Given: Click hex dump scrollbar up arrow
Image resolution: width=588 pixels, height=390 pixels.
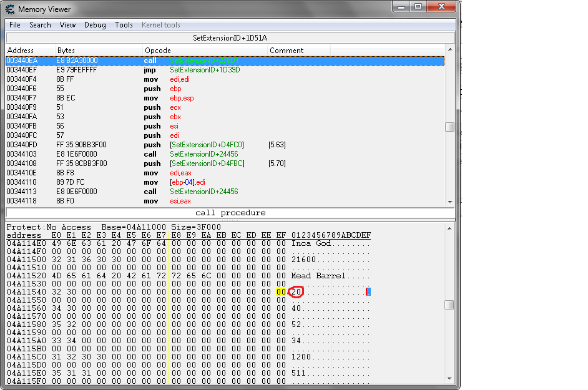Looking at the screenshot, I should 449,227.
